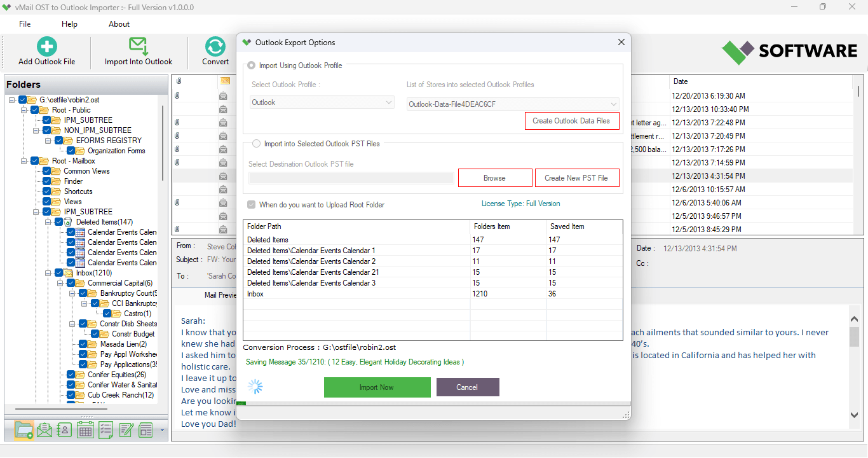Click the Deleted Items recycle bin icon
The height and width of the screenshot is (458, 868).
pyautogui.click(x=68, y=222)
